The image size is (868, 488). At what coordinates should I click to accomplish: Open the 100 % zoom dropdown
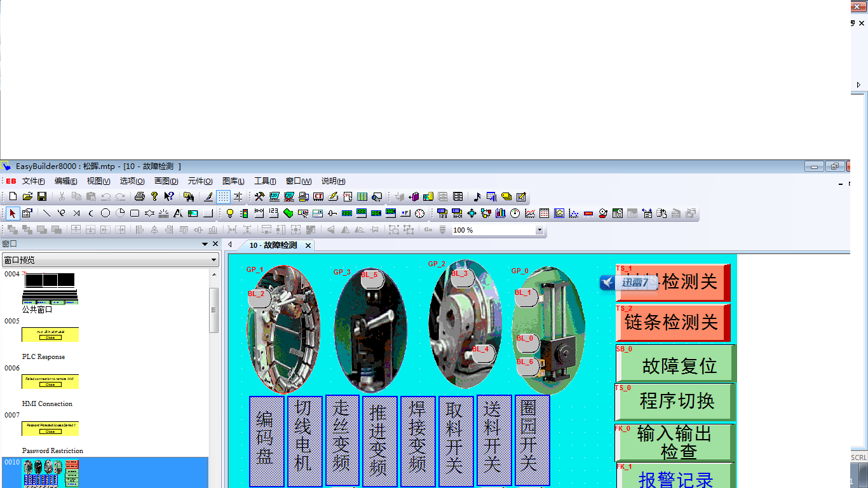(539, 230)
